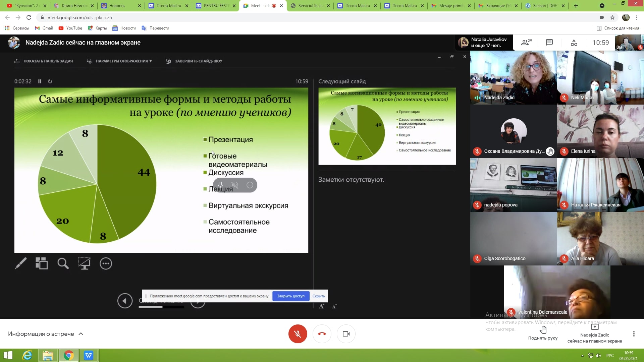The width and height of the screenshot is (644, 362).
Task: Hang up the call
Action: point(322,334)
